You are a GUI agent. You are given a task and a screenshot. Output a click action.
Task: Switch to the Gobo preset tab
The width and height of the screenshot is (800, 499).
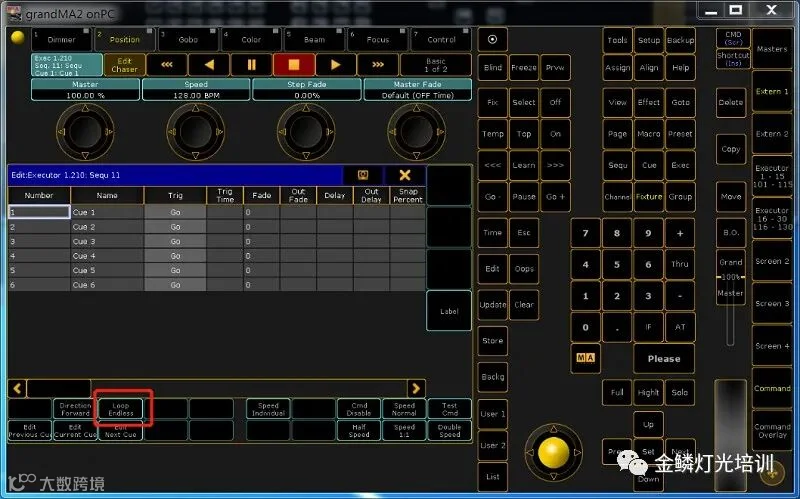tap(188, 39)
